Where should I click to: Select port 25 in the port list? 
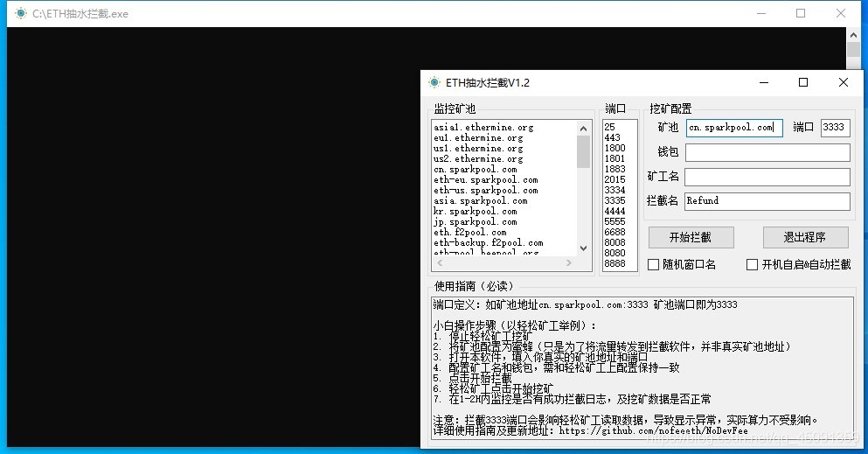(x=609, y=127)
